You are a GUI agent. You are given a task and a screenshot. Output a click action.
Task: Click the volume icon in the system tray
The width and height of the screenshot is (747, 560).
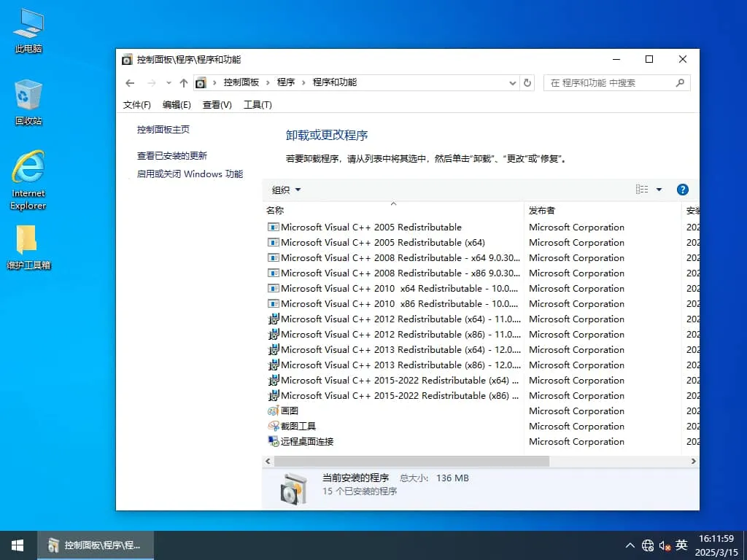[x=664, y=545]
